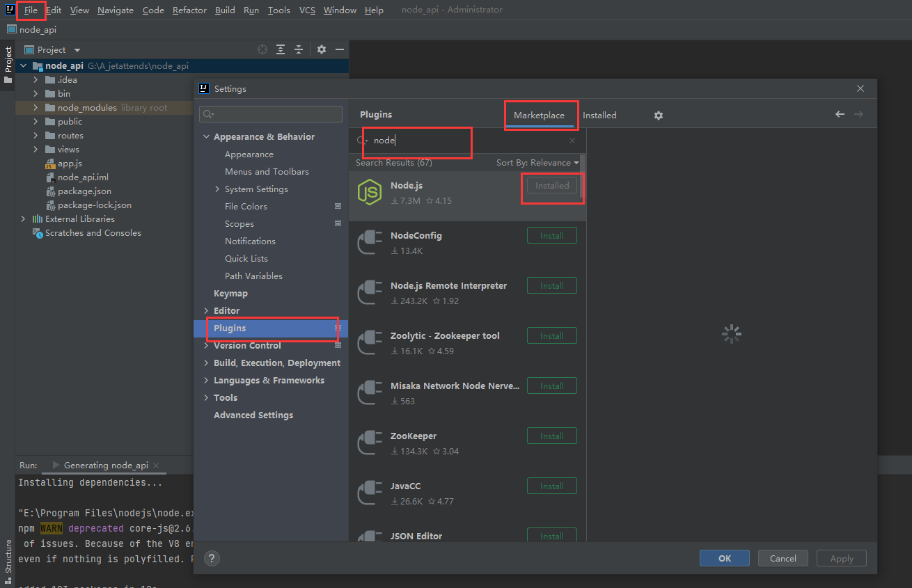Expand the node_modules folder

point(36,108)
